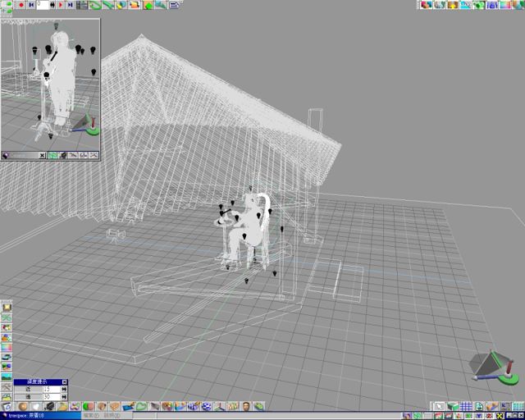Play the animation with red arrow button
Image resolution: width=525 pixels, height=420 pixels.
[61, 5]
